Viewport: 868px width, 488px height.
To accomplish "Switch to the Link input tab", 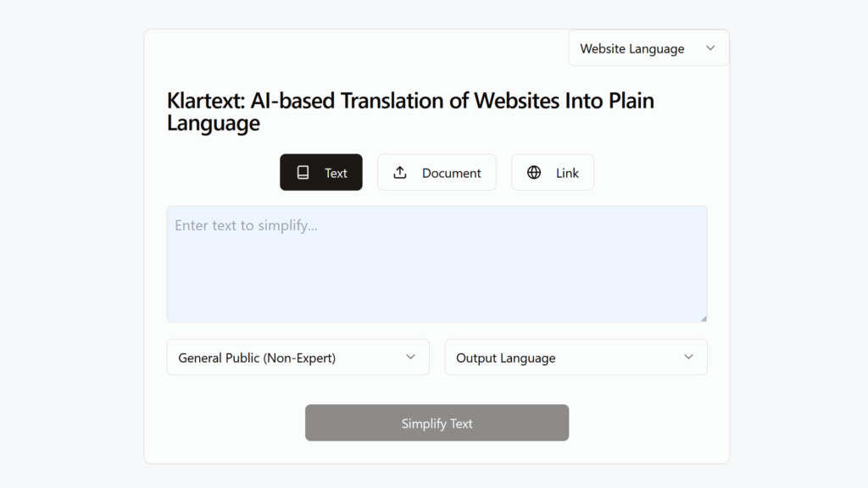I will tap(553, 173).
